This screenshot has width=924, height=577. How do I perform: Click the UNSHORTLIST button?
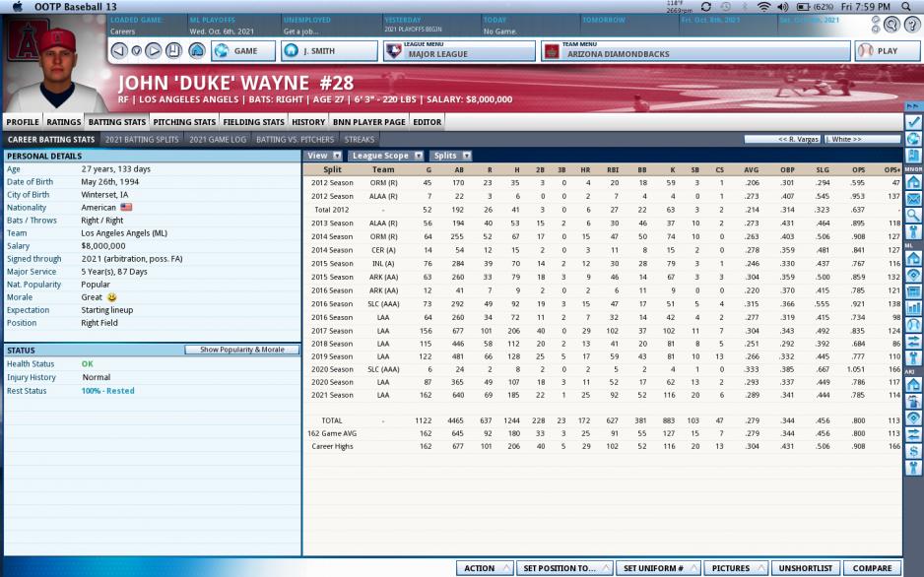click(806, 568)
